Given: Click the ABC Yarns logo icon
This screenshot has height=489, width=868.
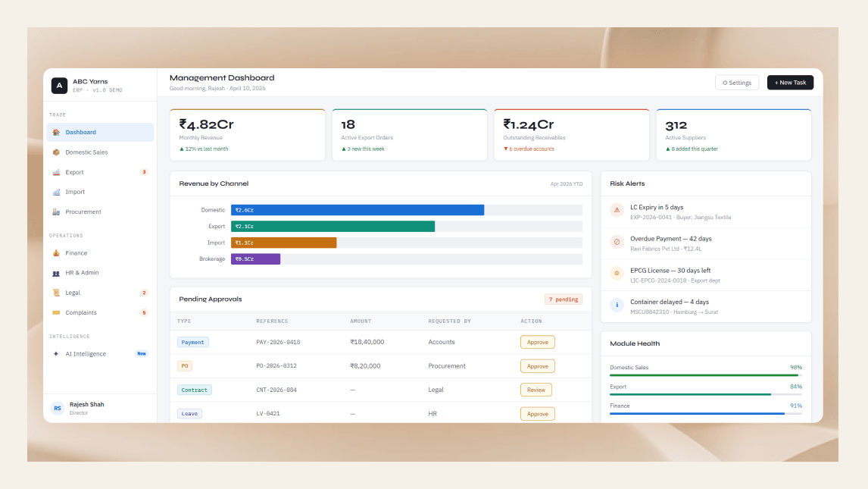Looking at the screenshot, I should (x=59, y=85).
